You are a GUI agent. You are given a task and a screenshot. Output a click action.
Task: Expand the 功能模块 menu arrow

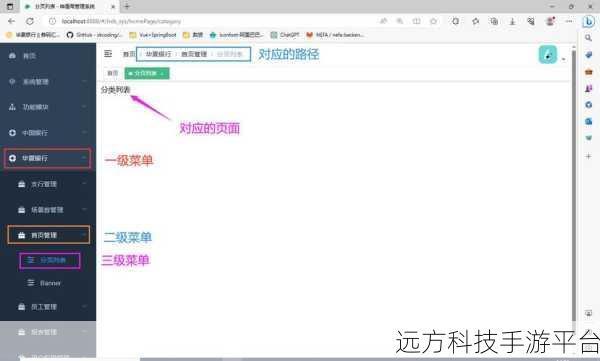tap(84, 106)
